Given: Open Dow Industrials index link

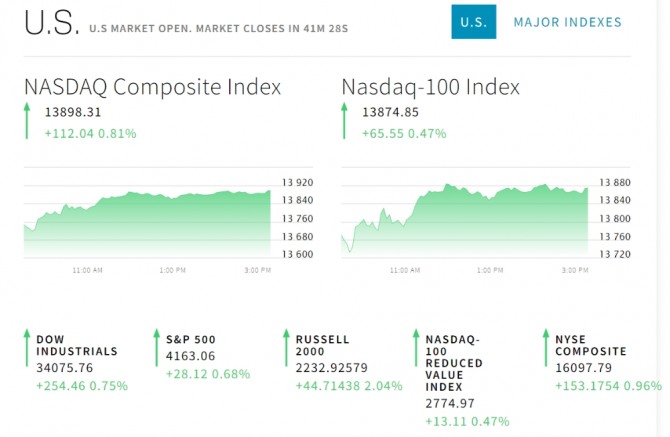Looking at the screenshot, I should pyautogui.click(x=77, y=345).
